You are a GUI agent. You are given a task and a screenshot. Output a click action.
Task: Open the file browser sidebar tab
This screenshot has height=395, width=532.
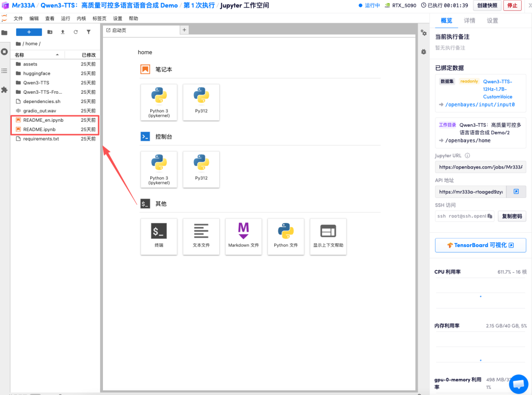click(x=4, y=33)
